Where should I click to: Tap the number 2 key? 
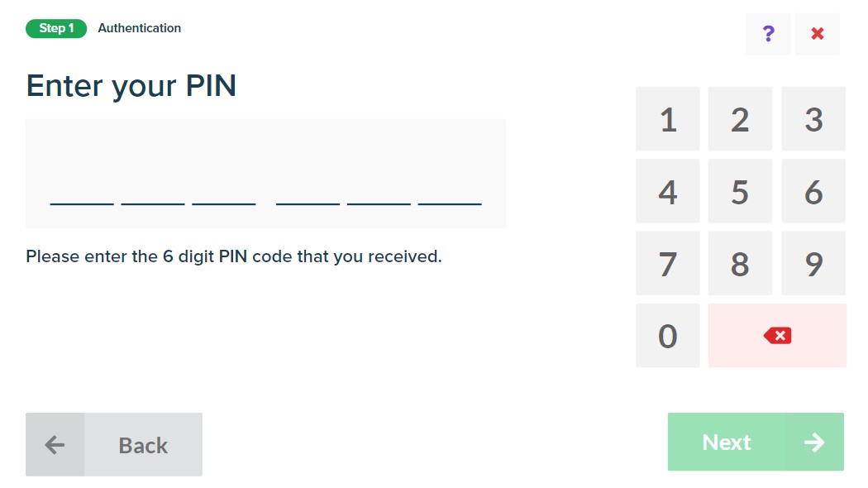740,119
